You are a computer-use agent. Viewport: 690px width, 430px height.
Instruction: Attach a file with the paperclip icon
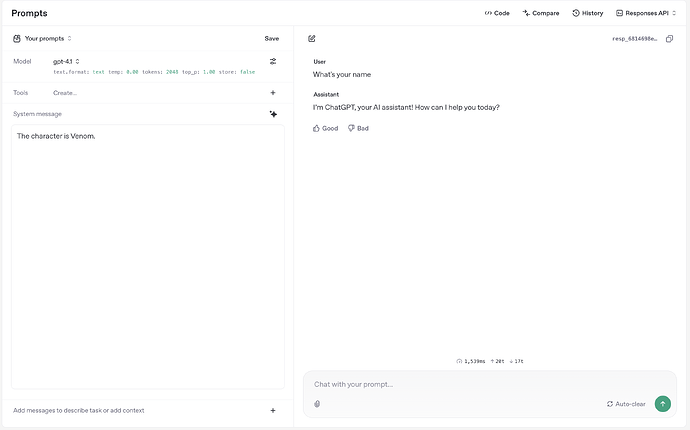coord(317,404)
